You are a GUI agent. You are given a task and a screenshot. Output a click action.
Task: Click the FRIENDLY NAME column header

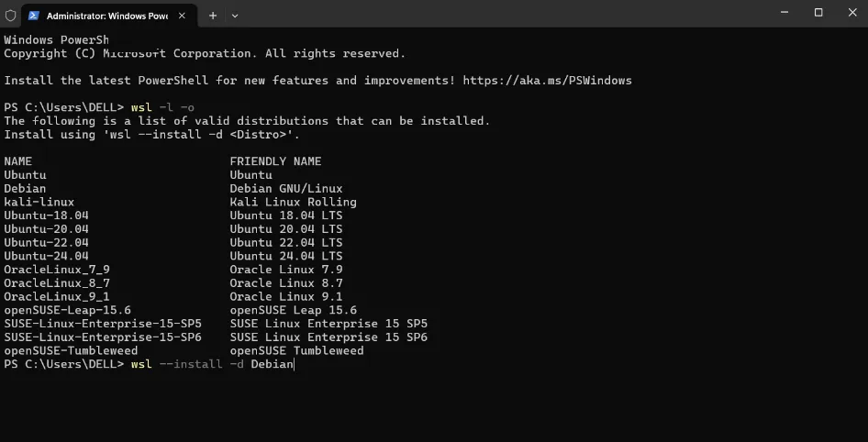[x=275, y=161]
